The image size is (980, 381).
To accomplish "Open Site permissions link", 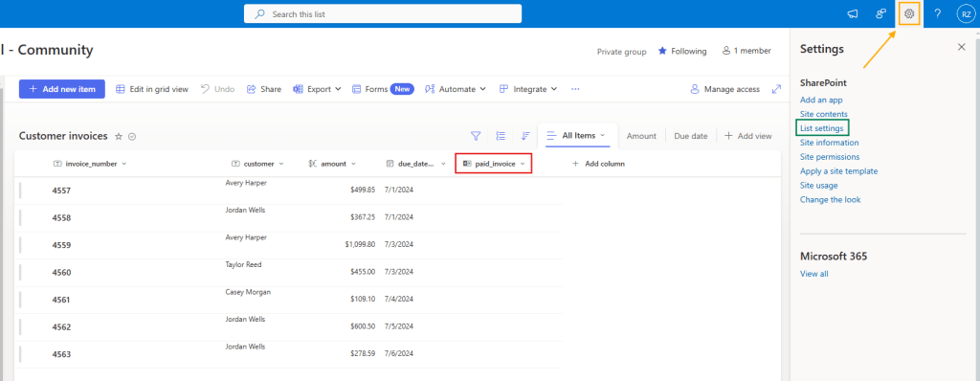I will coord(830,157).
